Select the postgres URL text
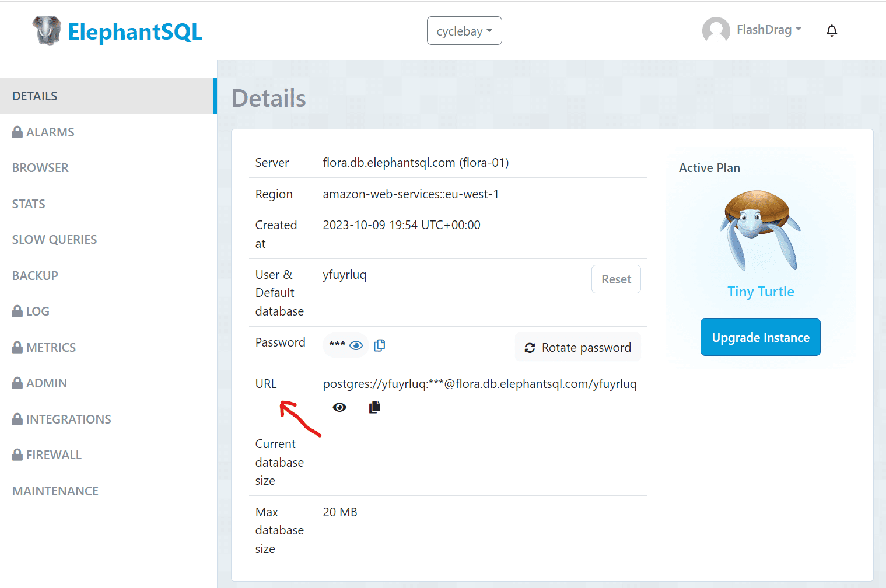 (x=480, y=384)
